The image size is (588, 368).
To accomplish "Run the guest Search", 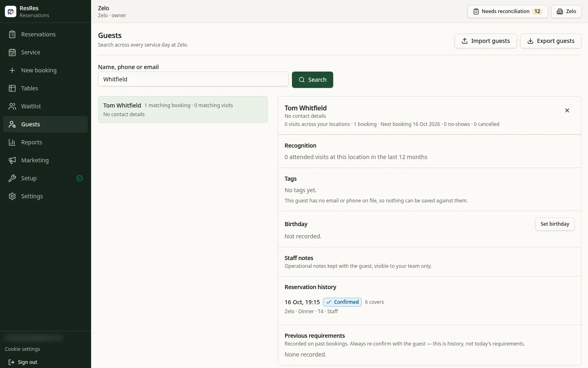I will (312, 80).
